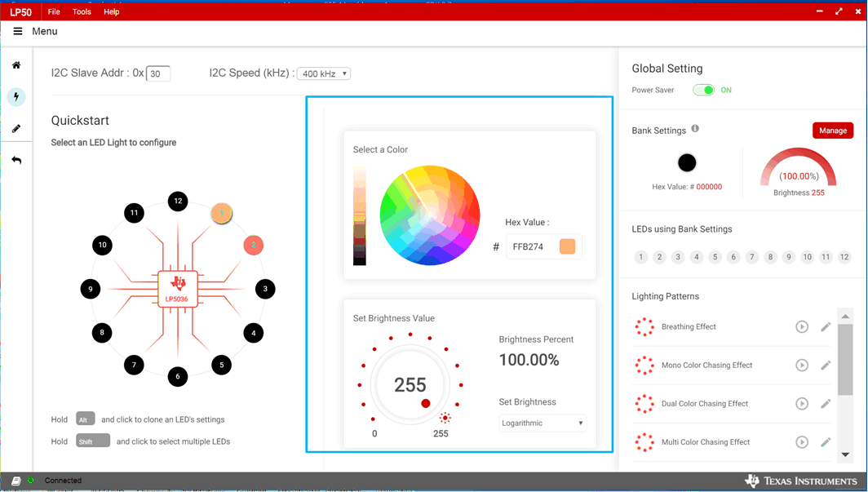
Task: Pick a color from the color wheel
Action: click(430, 215)
